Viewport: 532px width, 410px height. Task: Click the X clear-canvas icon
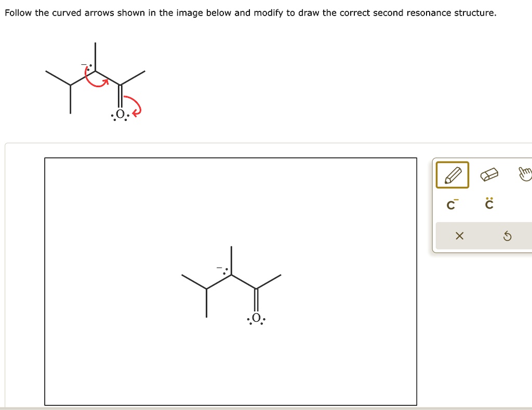[459, 236]
